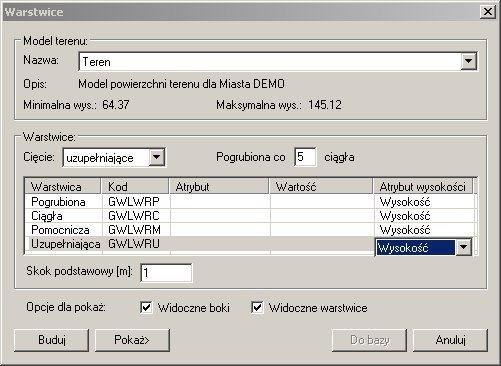Viewport: 501px width, 366px height.
Task: Click the Wartość column header
Action: (x=321, y=186)
